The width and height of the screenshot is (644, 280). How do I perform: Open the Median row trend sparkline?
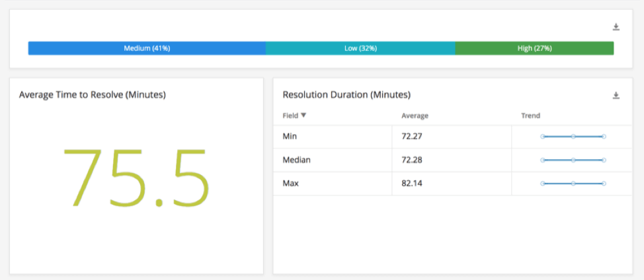pyautogui.click(x=573, y=160)
